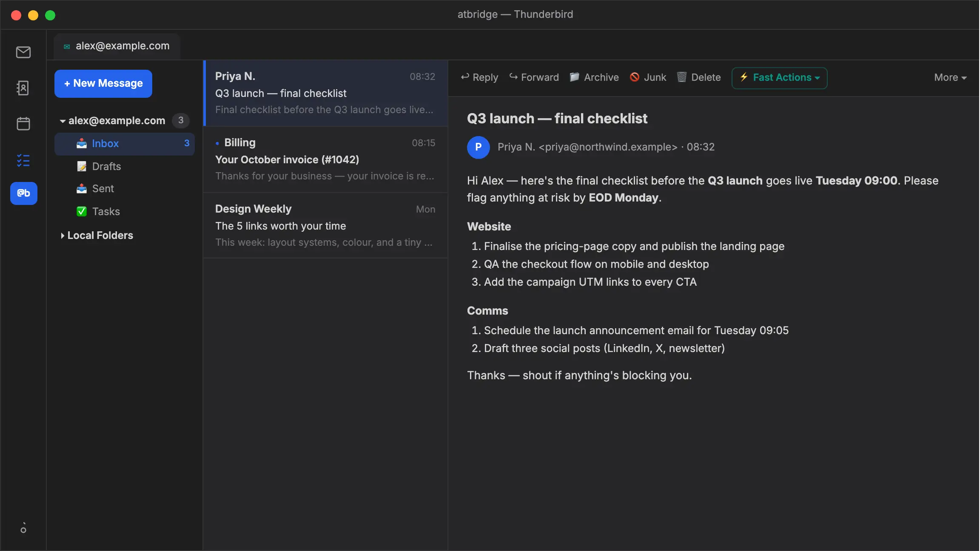980x551 pixels.
Task: Expand the Local Folders tree
Action: [63, 236]
